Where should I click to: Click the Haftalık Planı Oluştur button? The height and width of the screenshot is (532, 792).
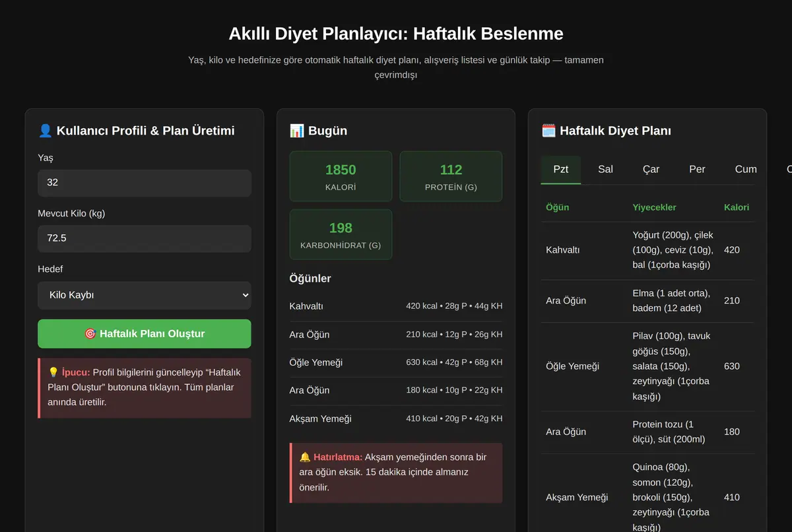click(145, 334)
